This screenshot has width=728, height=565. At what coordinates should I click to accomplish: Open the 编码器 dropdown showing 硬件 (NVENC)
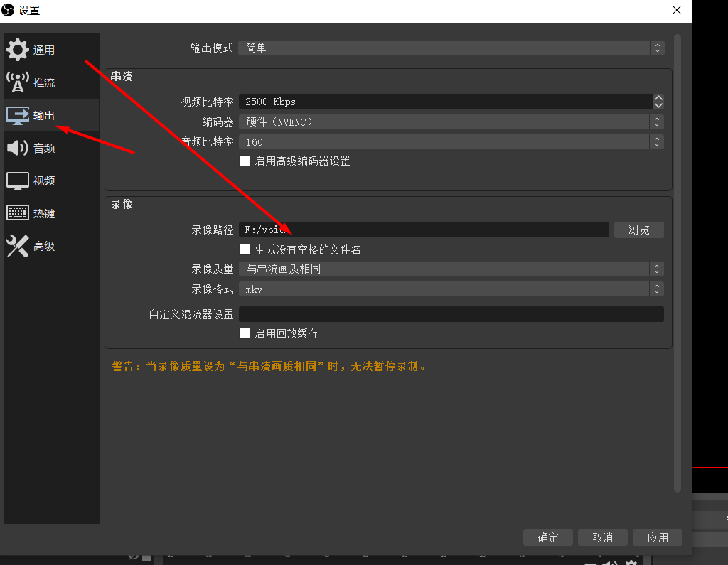(x=451, y=122)
